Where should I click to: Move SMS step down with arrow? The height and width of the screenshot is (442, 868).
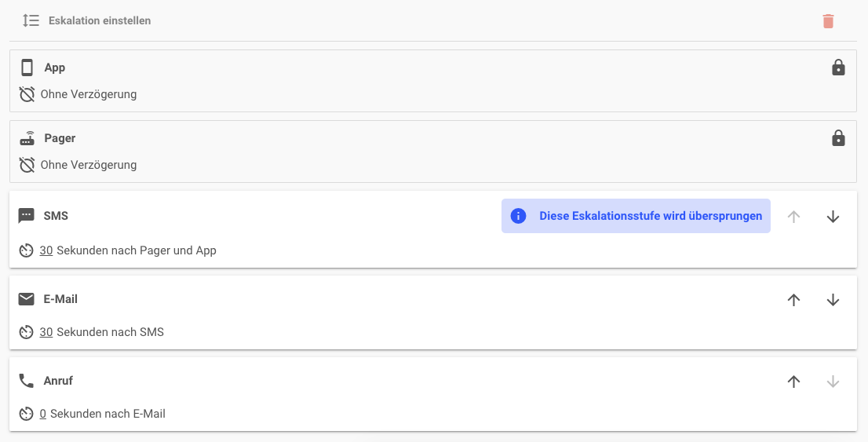(x=833, y=217)
